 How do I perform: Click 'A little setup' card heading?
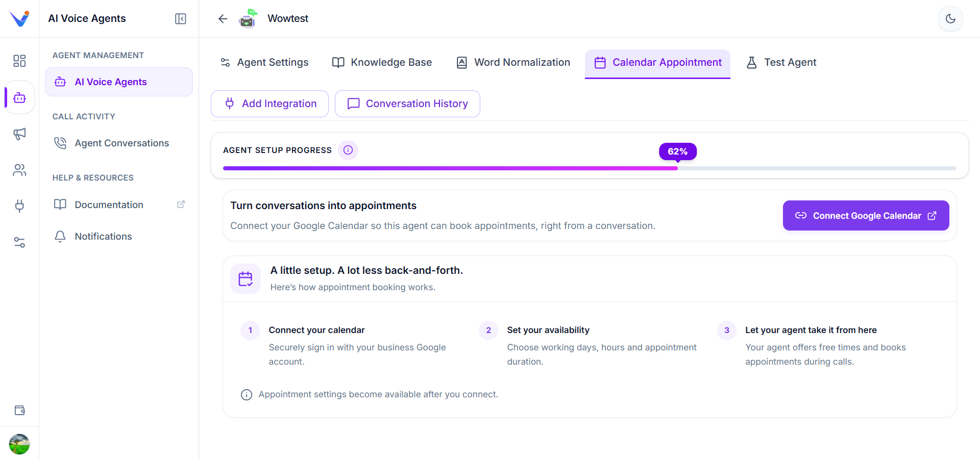pyautogui.click(x=366, y=270)
